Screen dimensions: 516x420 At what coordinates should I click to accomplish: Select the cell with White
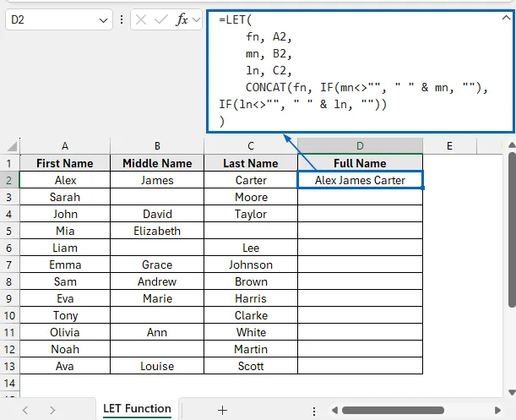pyautogui.click(x=251, y=332)
